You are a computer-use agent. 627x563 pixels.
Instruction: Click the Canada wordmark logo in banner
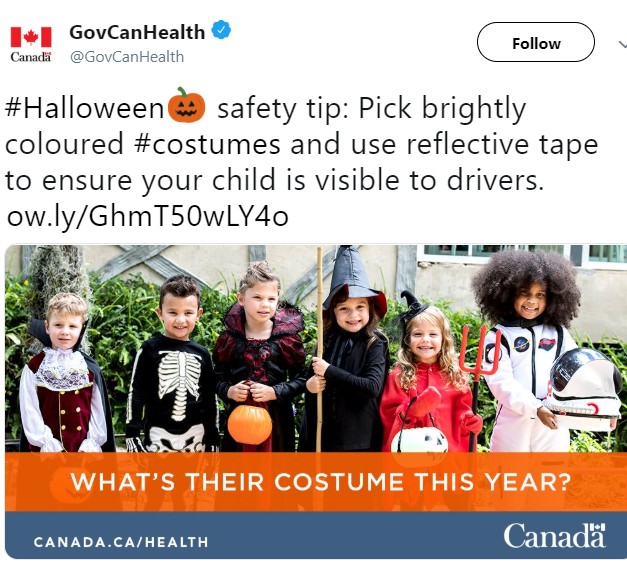pos(554,535)
